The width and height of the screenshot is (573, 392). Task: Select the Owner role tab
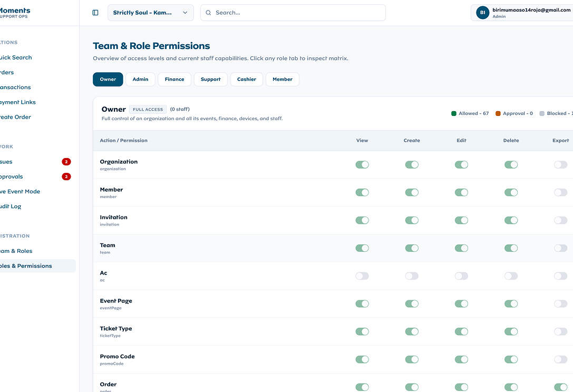tap(108, 79)
